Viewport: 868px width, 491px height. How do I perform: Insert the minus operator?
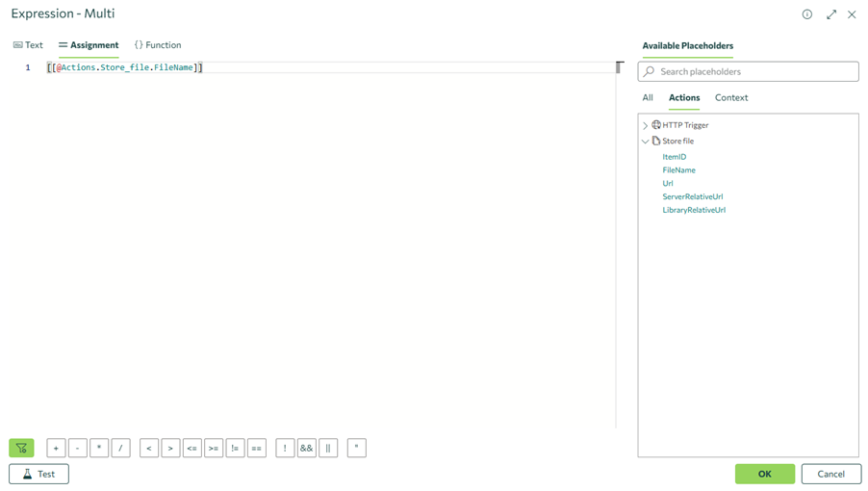[78, 448]
